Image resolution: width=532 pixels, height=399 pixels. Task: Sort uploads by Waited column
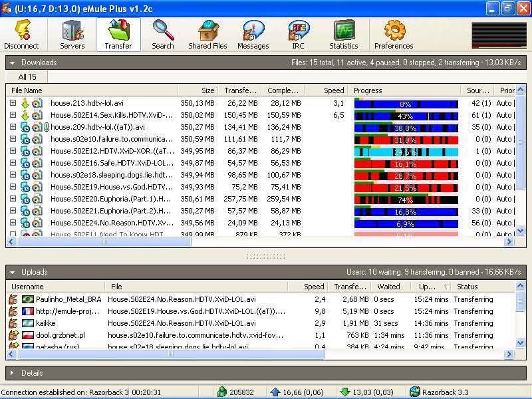point(391,287)
